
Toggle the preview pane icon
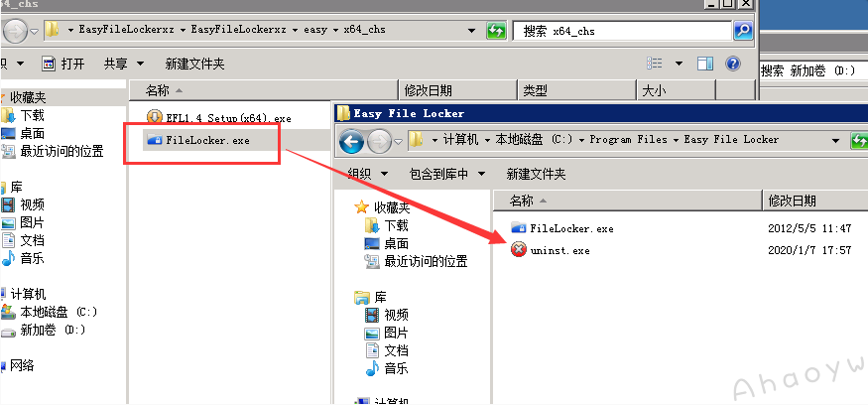click(704, 64)
